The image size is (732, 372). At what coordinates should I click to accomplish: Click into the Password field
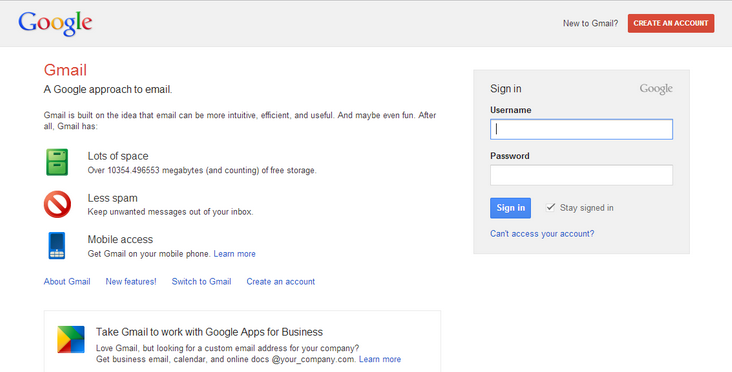(x=581, y=175)
